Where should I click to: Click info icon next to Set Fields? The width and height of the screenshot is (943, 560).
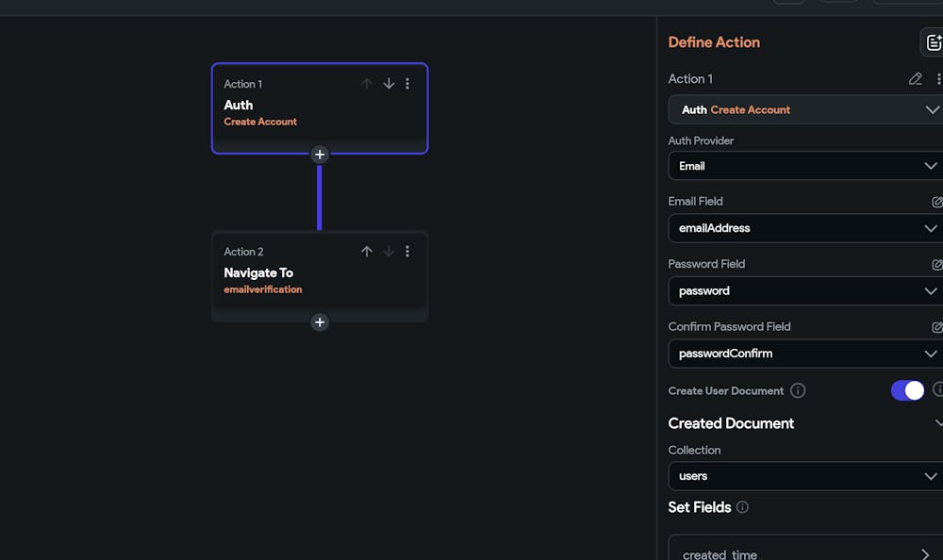coord(742,507)
